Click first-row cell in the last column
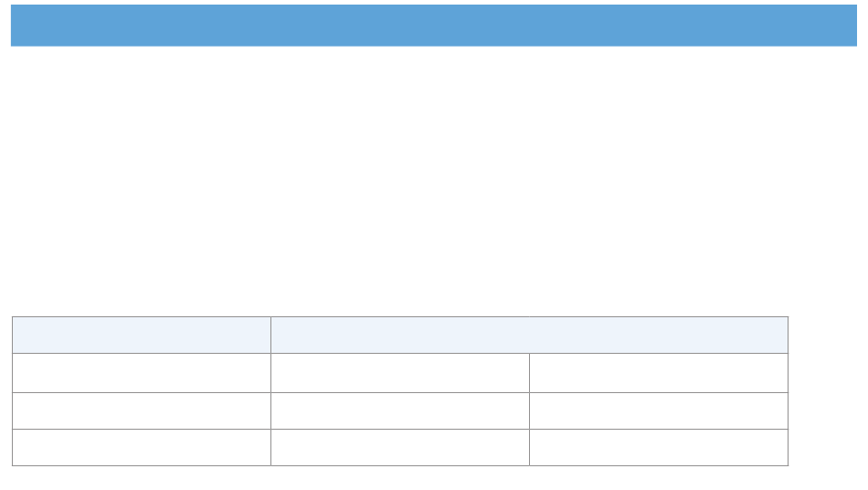Viewport: 868px width, 490px height. coord(659,373)
